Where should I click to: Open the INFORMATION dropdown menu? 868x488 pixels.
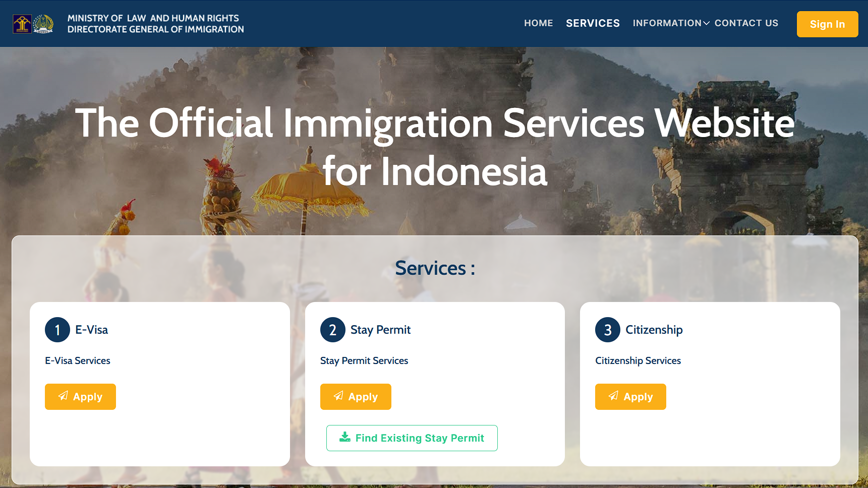tap(667, 23)
